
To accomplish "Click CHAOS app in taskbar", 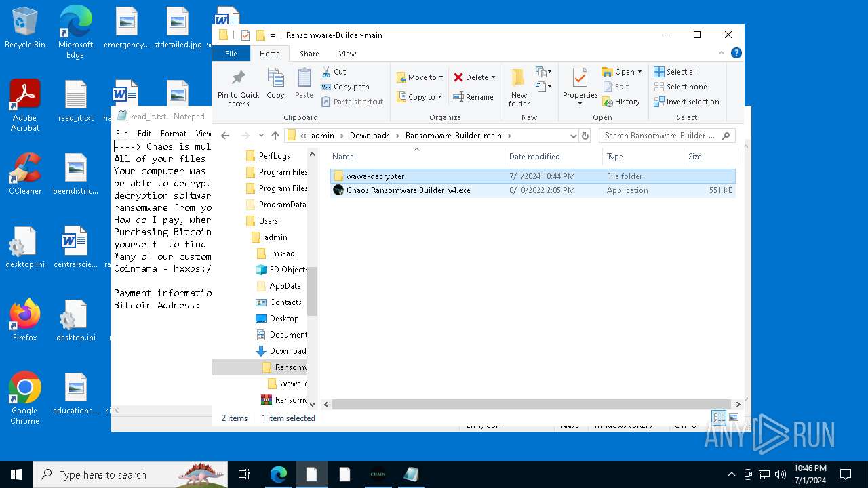I will 378,474.
